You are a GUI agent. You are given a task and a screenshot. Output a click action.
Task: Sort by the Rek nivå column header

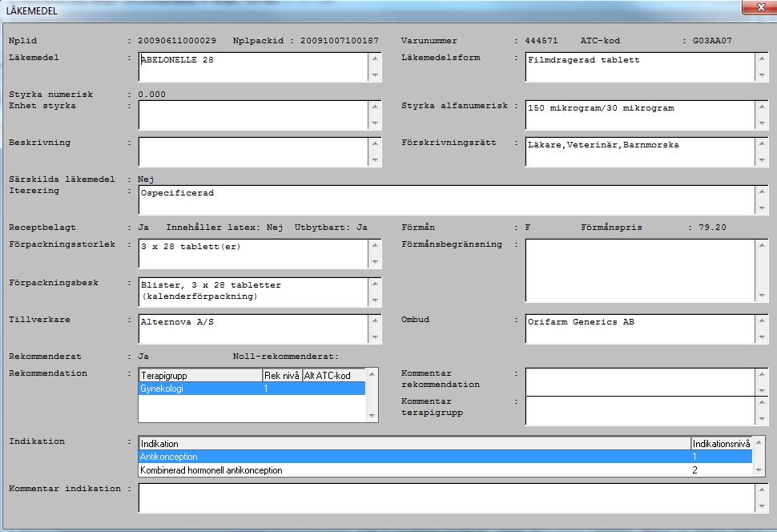pos(282,375)
